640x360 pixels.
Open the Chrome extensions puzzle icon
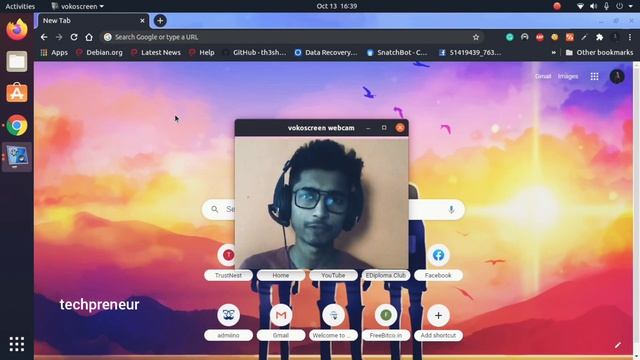[600, 37]
